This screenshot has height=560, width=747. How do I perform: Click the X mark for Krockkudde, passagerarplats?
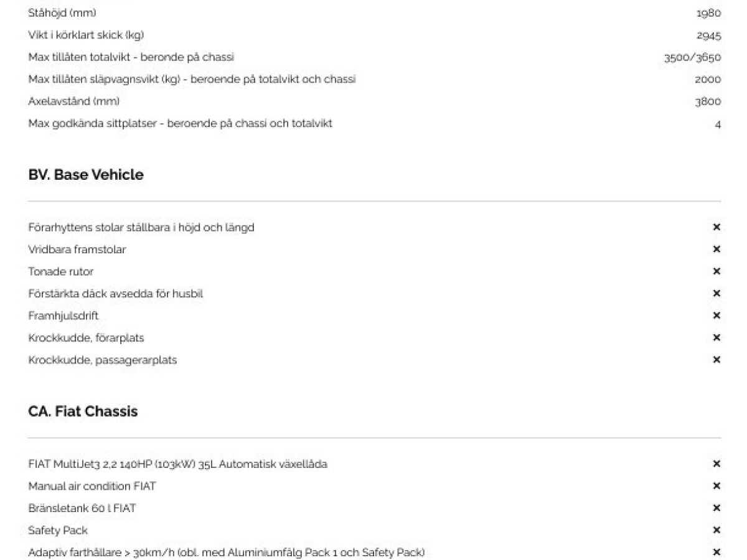pyautogui.click(x=716, y=360)
